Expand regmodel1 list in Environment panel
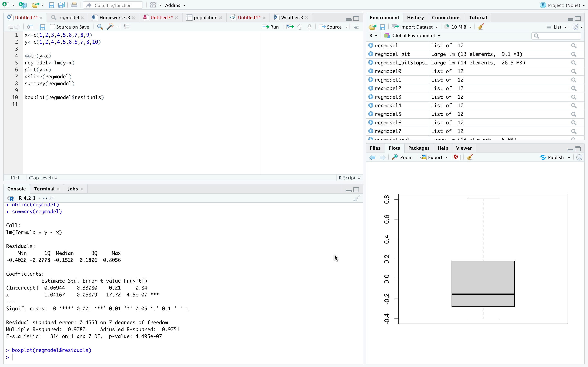This screenshot has height=367, width=588. [x=370, y=80]
